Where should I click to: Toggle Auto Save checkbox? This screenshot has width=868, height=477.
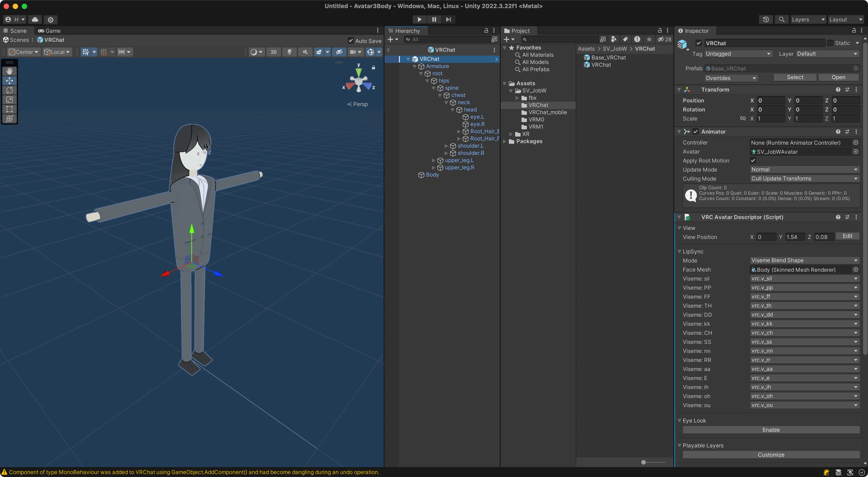351,41
